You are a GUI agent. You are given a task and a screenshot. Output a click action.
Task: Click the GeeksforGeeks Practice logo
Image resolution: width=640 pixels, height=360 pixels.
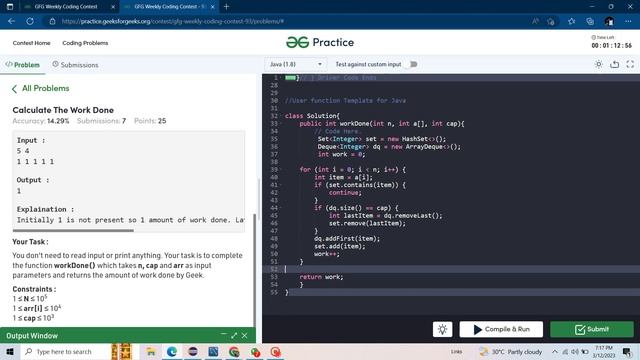(320, 42)
